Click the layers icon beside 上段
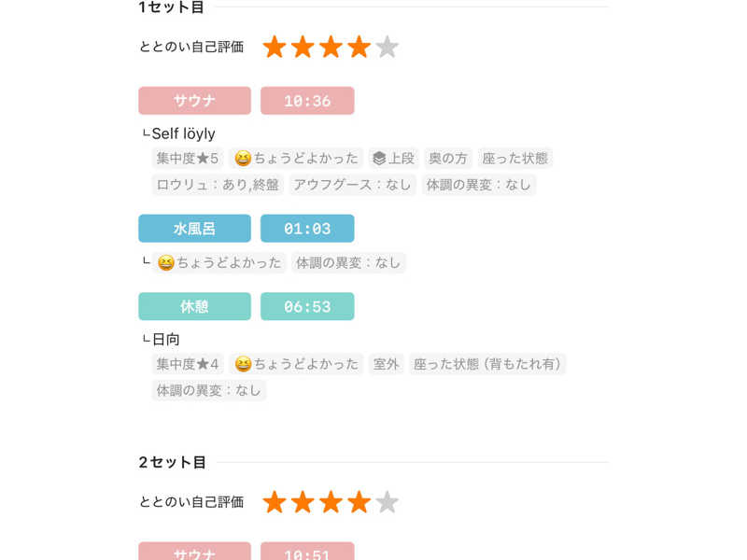Viewport: 747px width, 560px height. pos(379,158)
